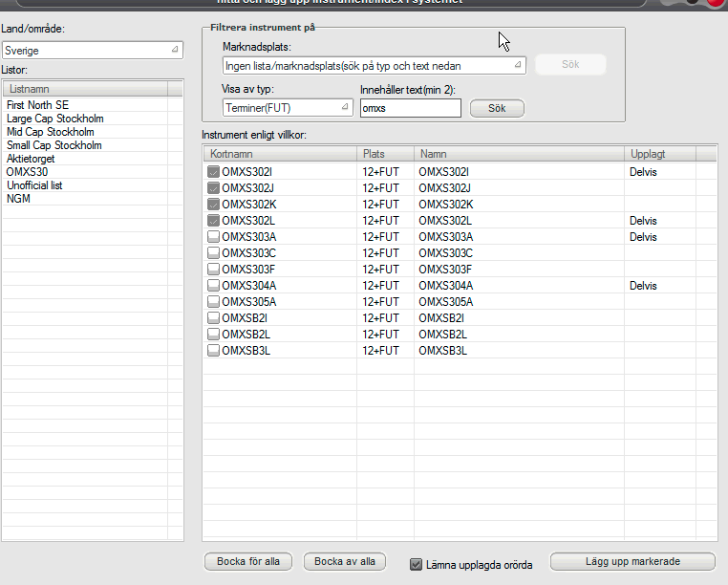This screenshot has width=728, height=585.
Task: Click the 'Innehåller text' input field
Action: point(410,108)
